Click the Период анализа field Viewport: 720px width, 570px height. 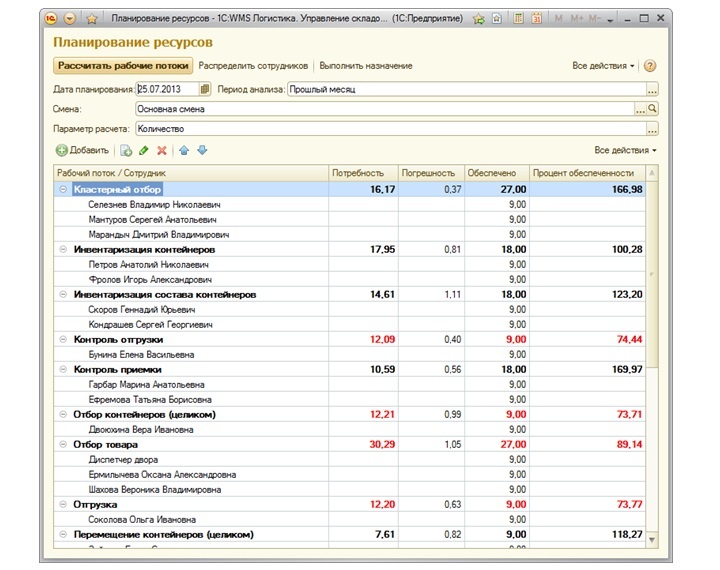(x=467, y=89)
